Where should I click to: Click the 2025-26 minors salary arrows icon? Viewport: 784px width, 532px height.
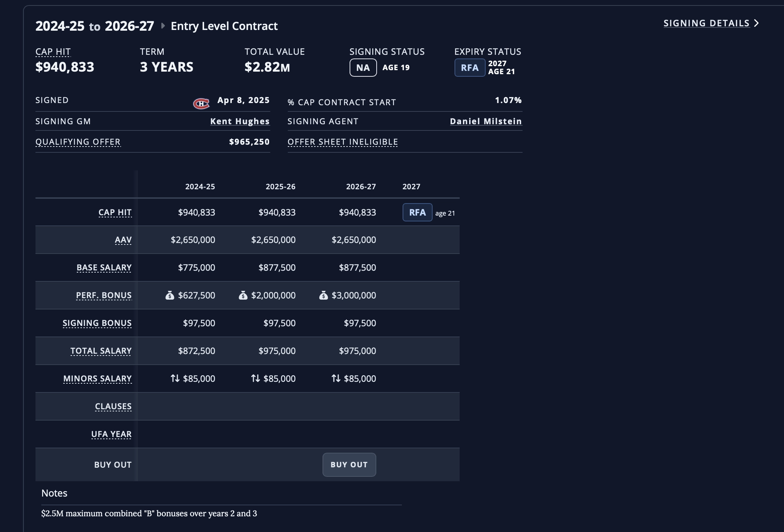pos(256,378)
